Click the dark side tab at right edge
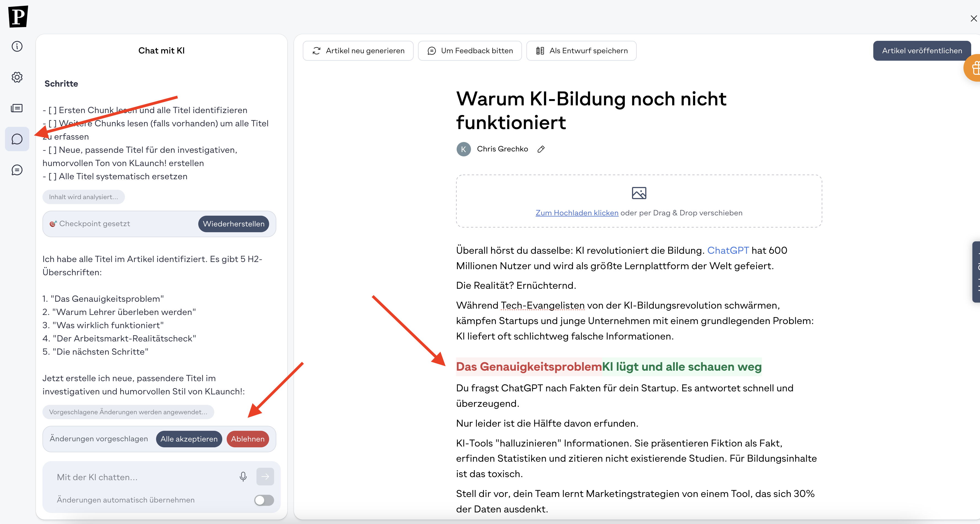The height and width of the screenshot is (524, 980). [x=976, y=272]
